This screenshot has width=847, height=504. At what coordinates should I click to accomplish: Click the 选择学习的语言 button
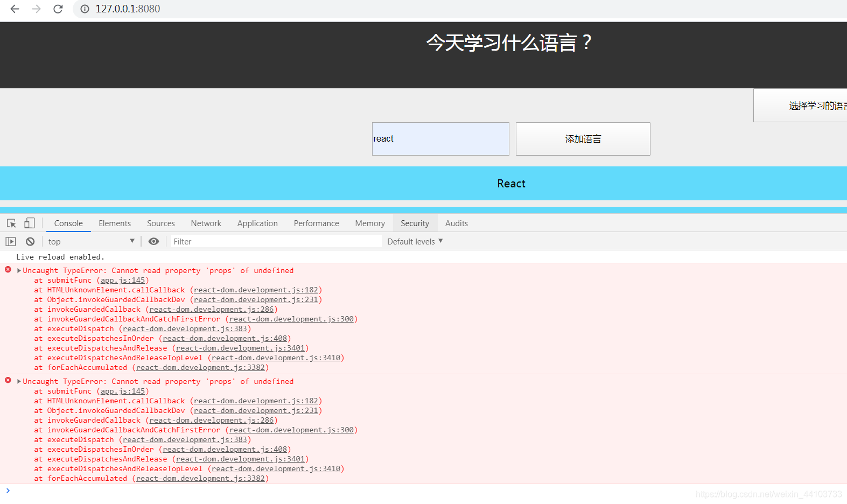[800, 106]
